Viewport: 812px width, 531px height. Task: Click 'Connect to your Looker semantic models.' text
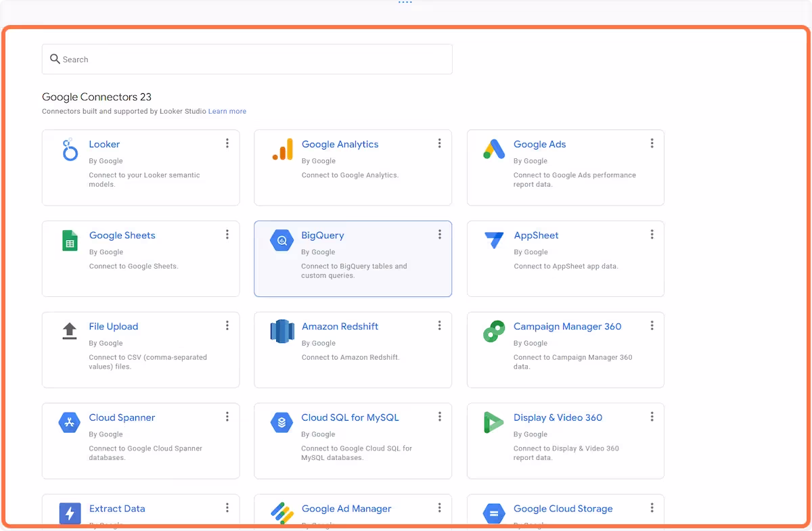(144, 180)
